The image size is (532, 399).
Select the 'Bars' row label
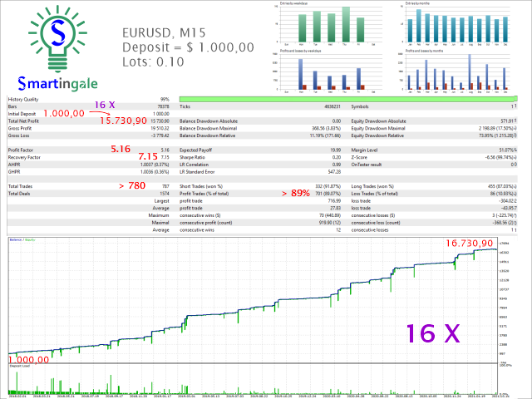click(x=12, y=106)
